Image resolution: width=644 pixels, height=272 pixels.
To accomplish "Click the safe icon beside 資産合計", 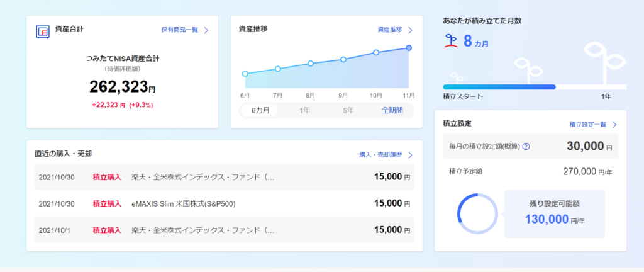I will point(43,31).
